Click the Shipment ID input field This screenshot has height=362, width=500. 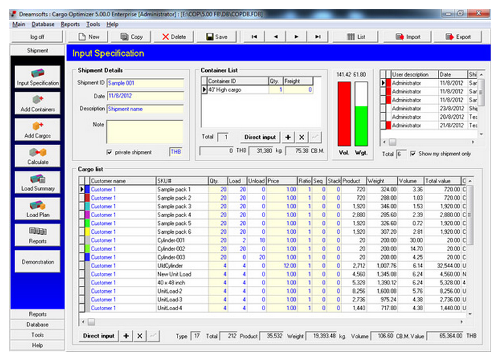tap(145, 83)
